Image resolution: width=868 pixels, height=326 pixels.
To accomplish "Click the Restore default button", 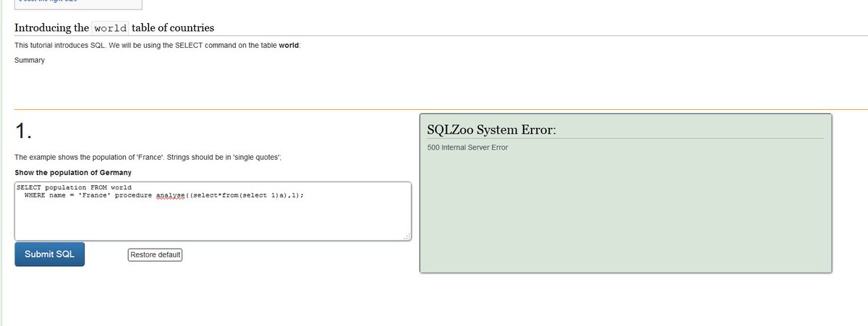I will (155, 255).
